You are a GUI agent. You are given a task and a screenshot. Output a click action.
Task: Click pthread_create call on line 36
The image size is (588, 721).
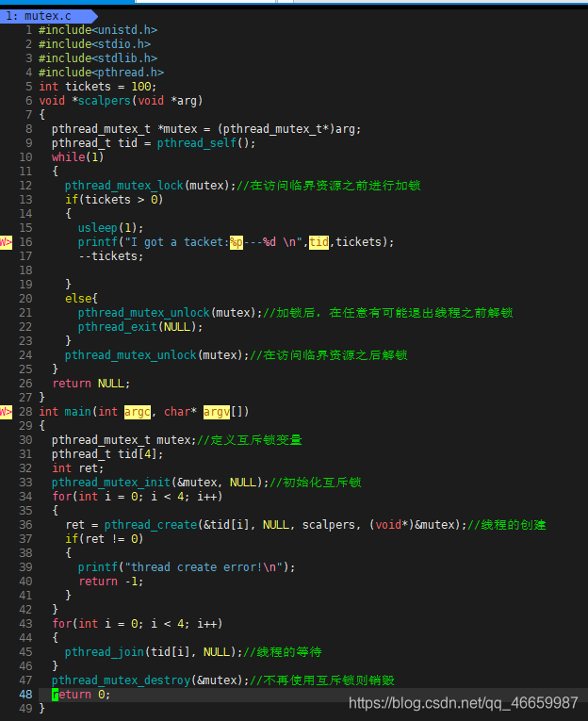click(x=286, y=525)
